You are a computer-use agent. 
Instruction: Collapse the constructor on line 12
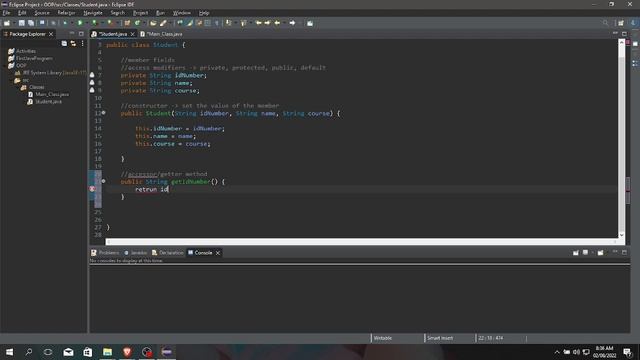103,113
